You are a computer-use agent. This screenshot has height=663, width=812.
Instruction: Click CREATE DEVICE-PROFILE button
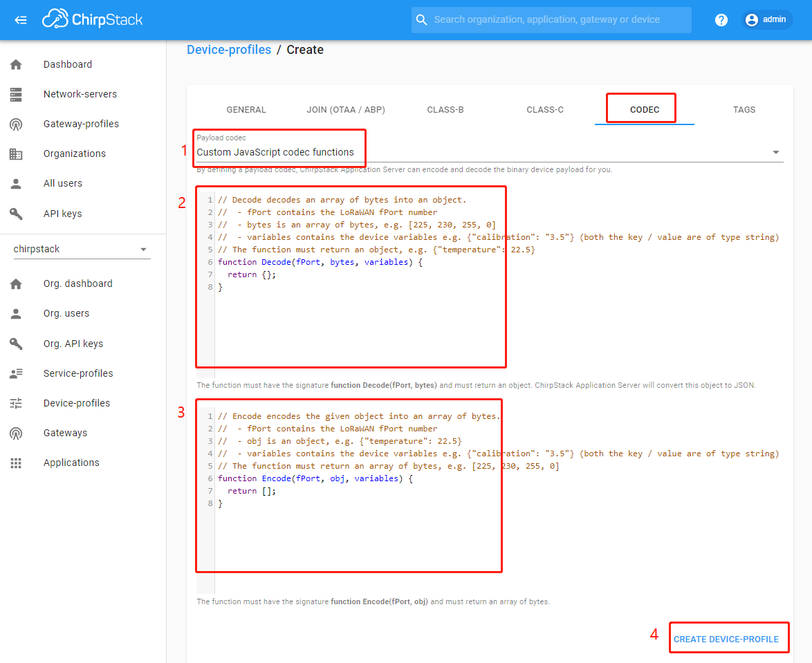[726, 639]
